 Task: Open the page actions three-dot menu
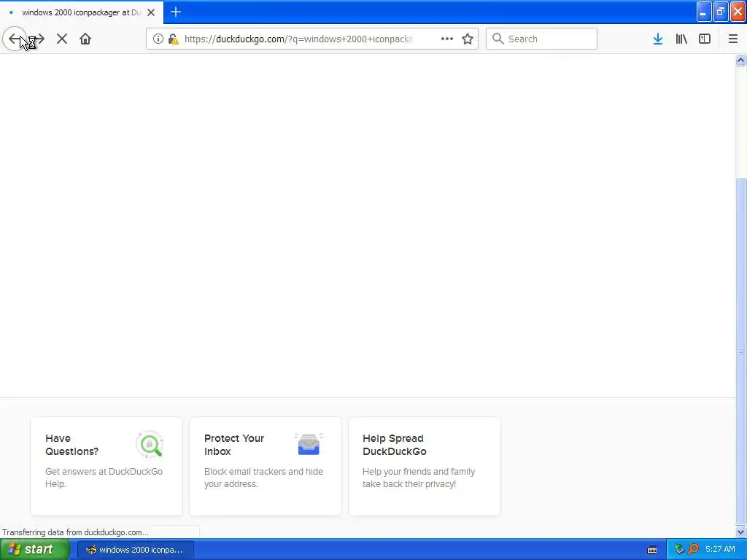click(x=447, y=39)
